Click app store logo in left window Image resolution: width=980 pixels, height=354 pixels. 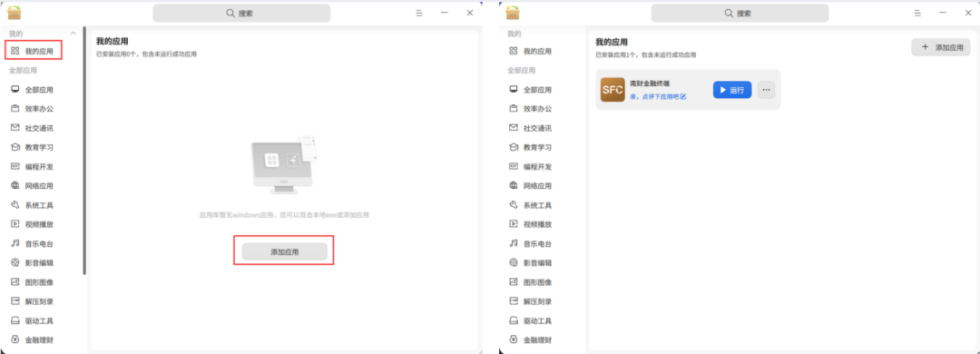14,13
